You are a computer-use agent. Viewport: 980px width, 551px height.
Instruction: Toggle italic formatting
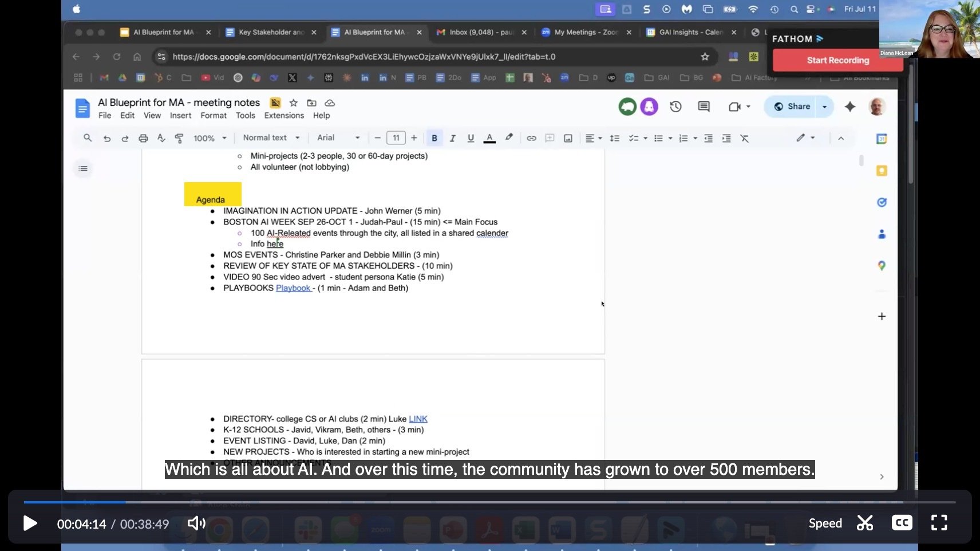click(x=453, y=138)
